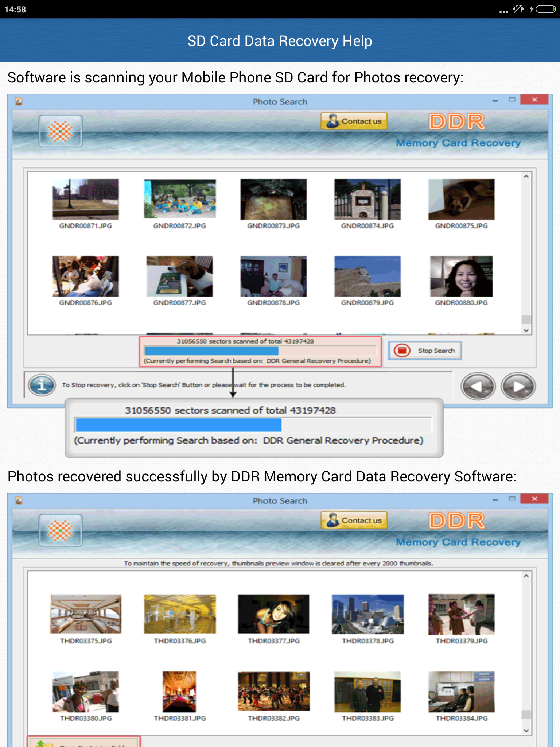Click the person icon on top Contact us button
The height and width of the screenshot is (747, 560).
click(x=332, y=121)
